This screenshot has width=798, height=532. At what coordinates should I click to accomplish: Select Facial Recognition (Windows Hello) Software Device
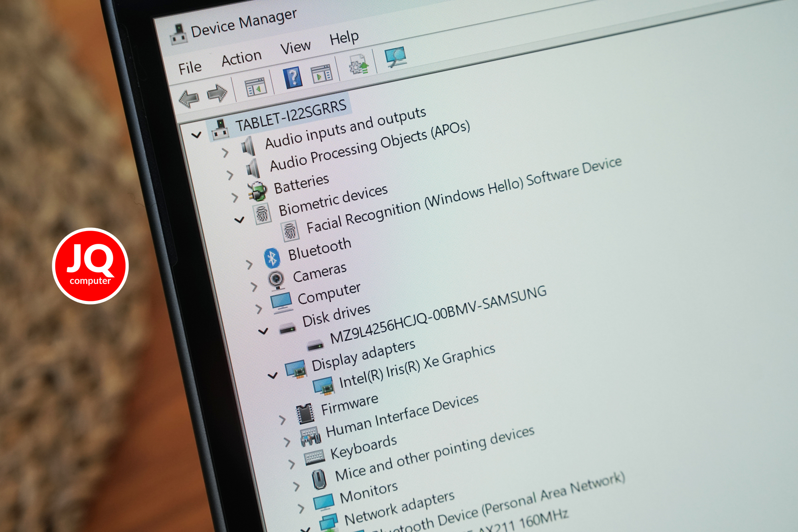[464, 195]
